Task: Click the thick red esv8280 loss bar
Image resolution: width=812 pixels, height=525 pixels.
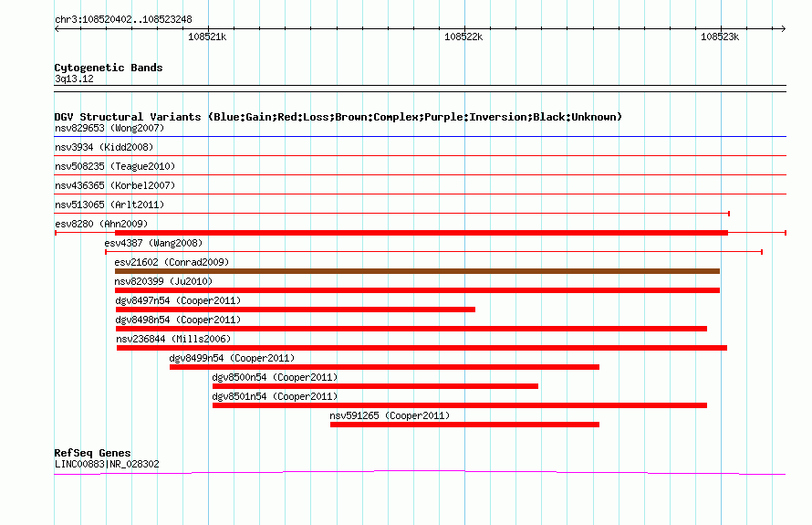Action: tap(422, 233)
